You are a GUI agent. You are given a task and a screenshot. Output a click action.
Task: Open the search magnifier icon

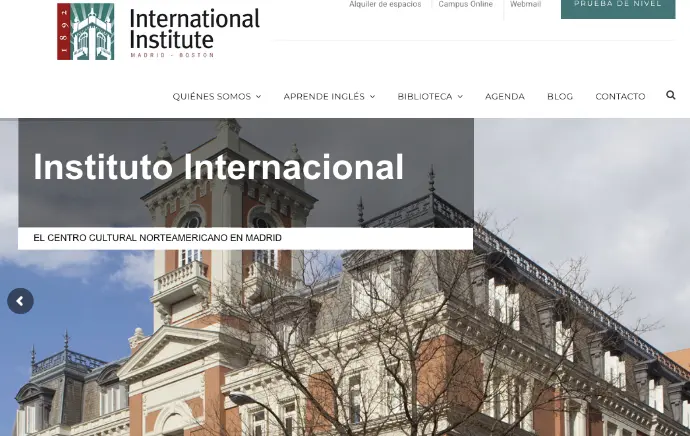click(671, 95)
